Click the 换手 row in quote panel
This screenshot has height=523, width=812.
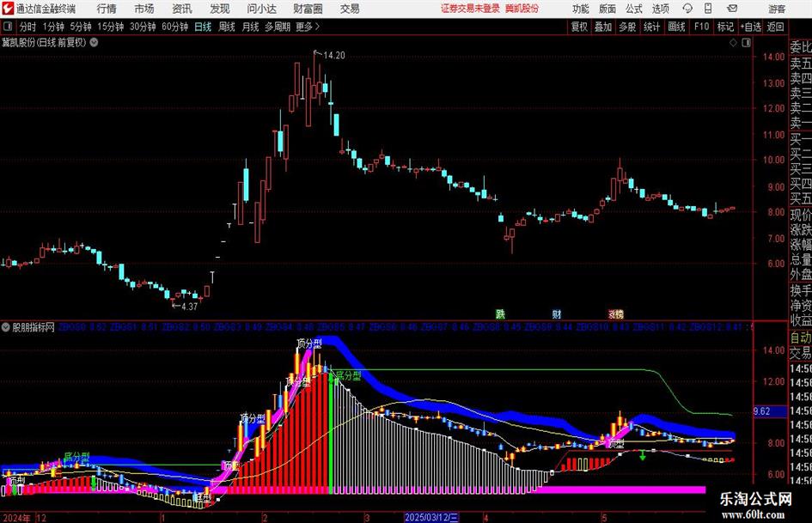[801, 290]
